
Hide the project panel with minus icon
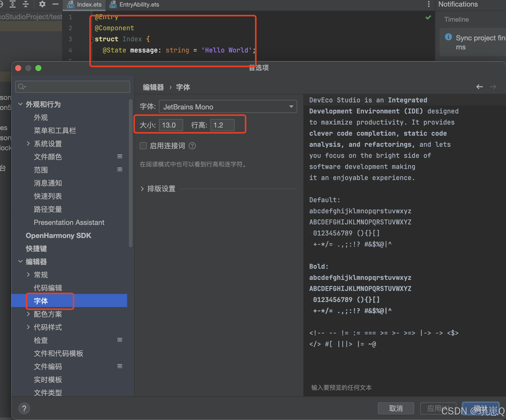[55, 4]
